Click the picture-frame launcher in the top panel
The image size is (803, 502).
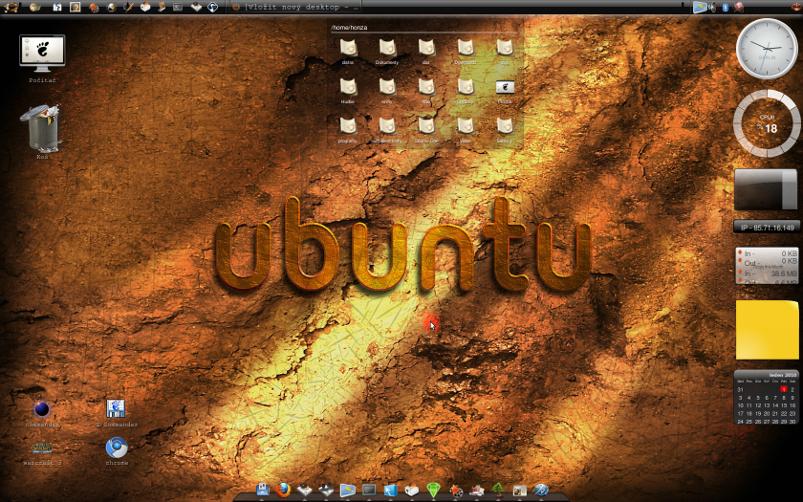point(75,7)
